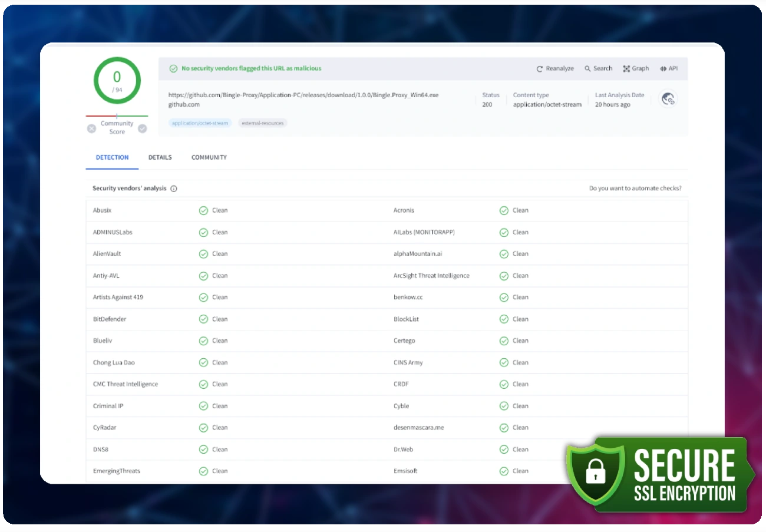
Task: Click the 'Do you want to automate checks?' link
Action: (x=635, y=189)
